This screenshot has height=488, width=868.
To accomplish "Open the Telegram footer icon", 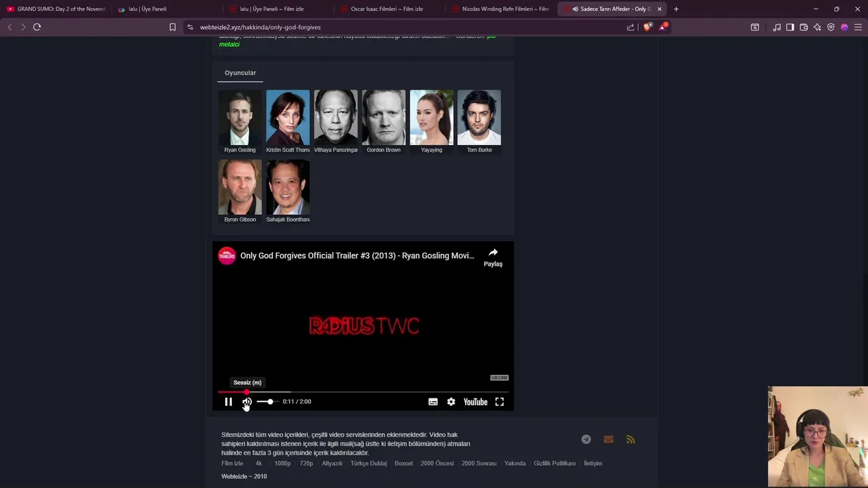I will point(586,439).
